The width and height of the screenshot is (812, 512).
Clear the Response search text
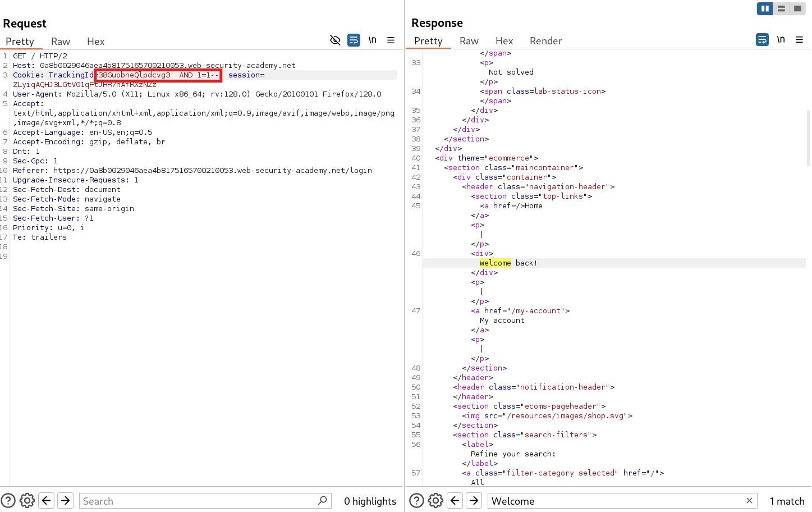(x=749, y=501)
